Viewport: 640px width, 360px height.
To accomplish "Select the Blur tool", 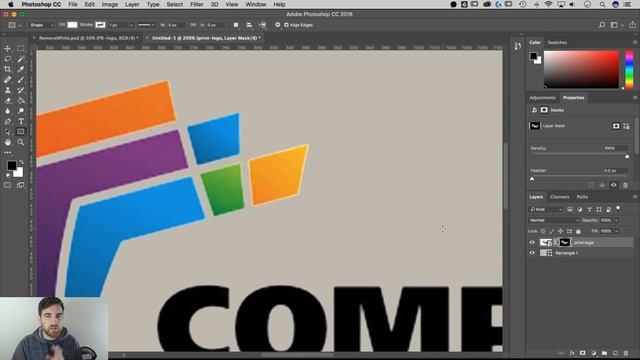I will click(7, 111).
